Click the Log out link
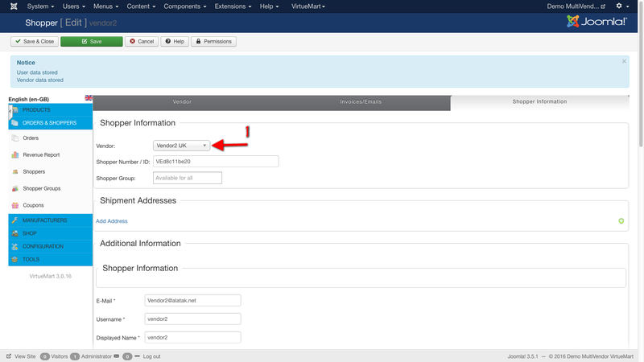 pos(151,356)
